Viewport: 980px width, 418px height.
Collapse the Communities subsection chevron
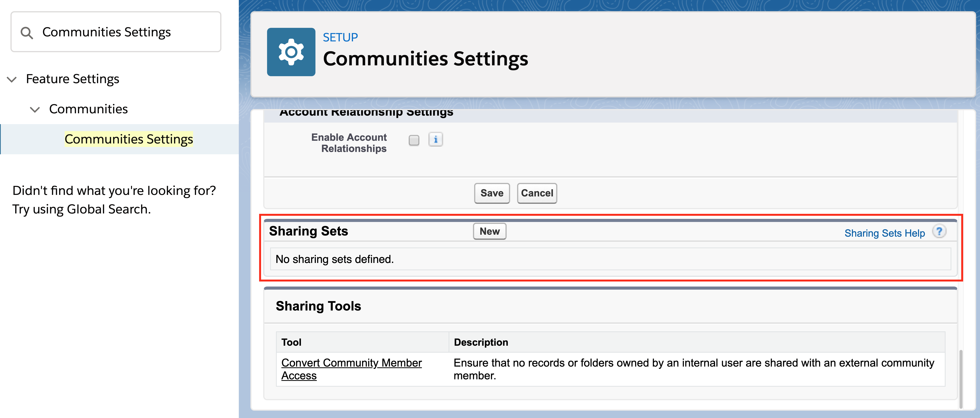coord(35,110)
